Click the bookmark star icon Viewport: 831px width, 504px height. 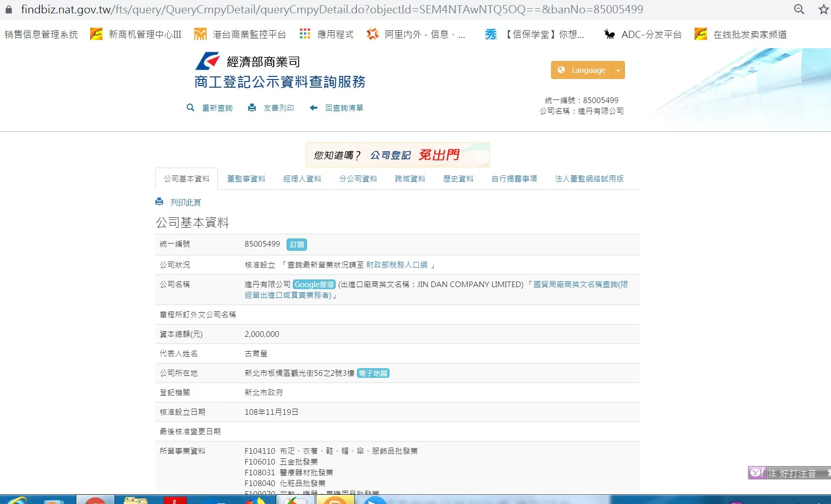[x=823, y=9]
